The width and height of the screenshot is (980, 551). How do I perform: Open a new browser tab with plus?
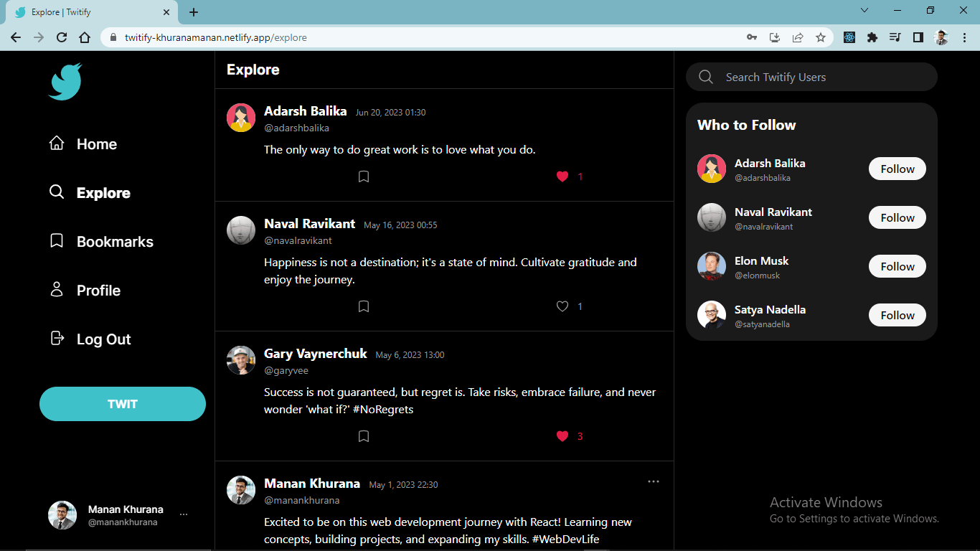tap(194, 12)
